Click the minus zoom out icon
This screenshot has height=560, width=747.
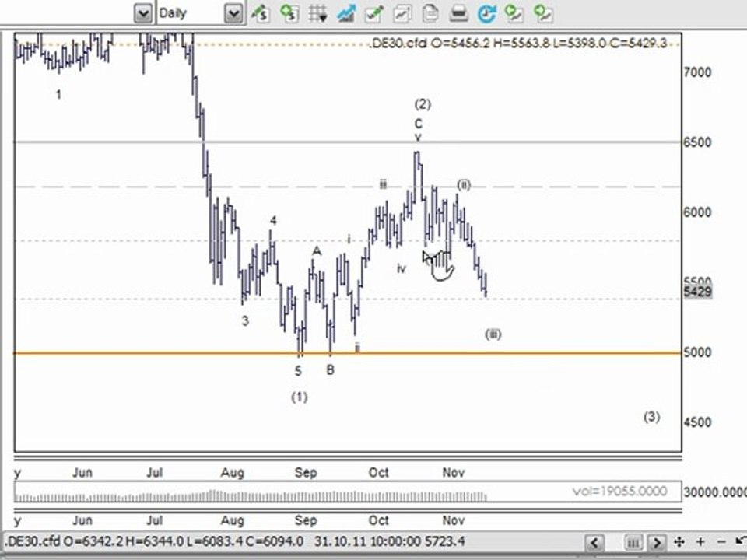coord(721,541)
